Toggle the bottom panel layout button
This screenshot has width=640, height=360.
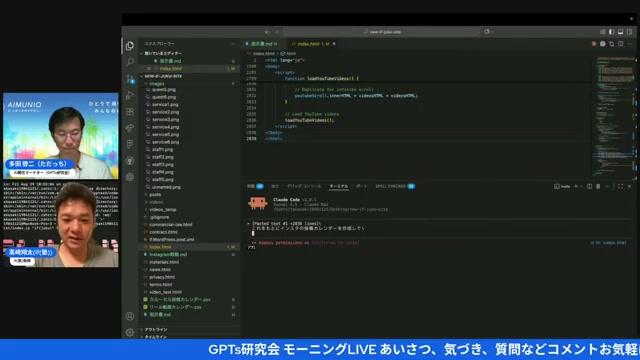coord(620,32)
